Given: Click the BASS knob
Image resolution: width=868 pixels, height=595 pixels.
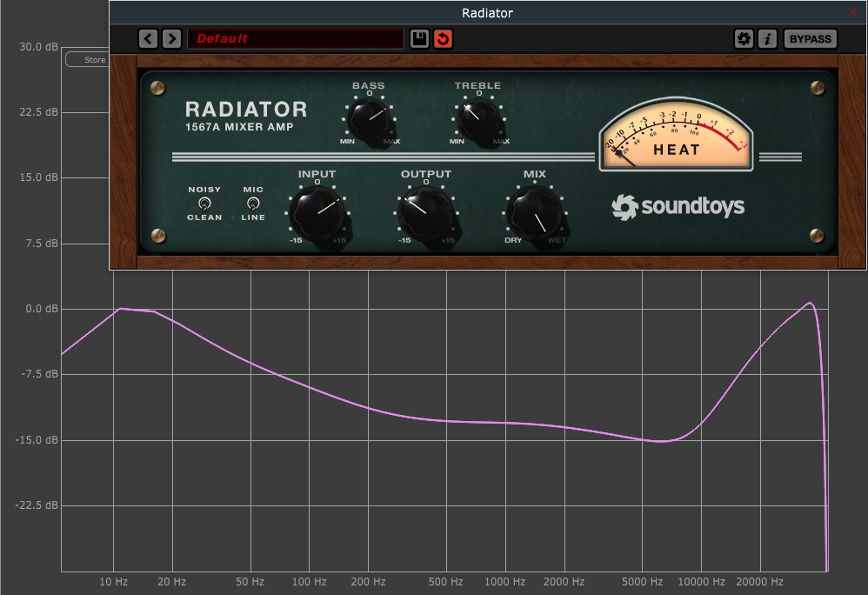Looking at the screenshot, I should click(x=370, y=117).
